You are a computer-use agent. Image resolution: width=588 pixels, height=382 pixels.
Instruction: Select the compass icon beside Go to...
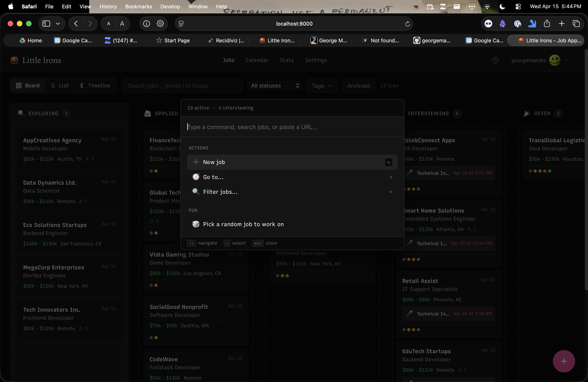pyautogui.click(x=196, y=177)
